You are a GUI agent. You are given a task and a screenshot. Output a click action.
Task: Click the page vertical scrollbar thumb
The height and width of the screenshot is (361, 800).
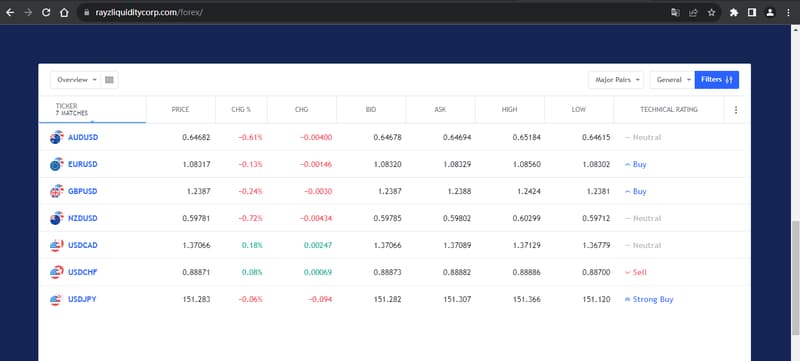coord(795,278)
